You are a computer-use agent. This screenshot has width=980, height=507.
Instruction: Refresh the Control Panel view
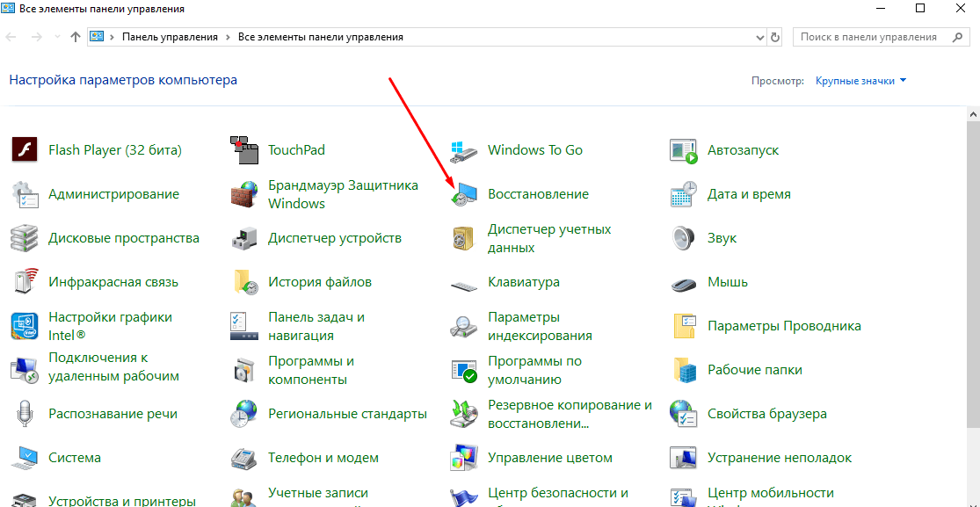coord(775,37)
